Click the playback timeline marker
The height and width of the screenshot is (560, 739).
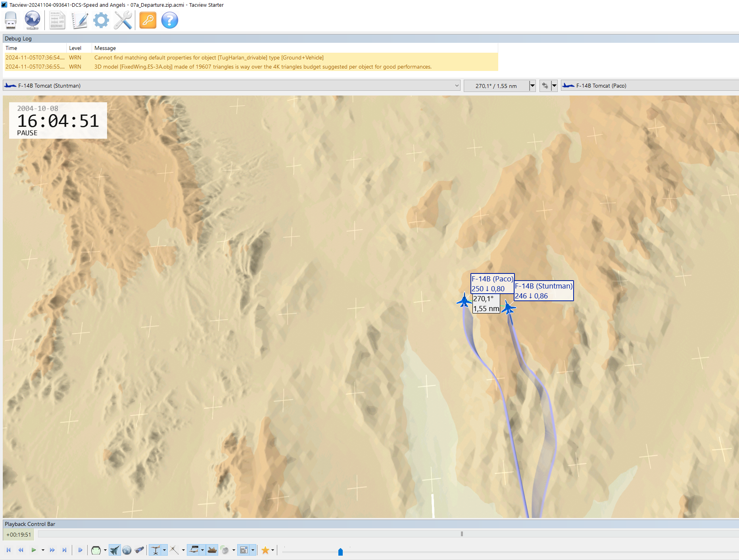pos(462,534)
